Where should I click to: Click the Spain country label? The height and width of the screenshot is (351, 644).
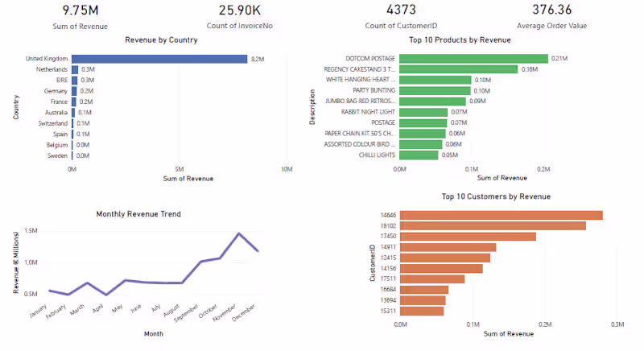pyautogui.click(x=60, y=134)
